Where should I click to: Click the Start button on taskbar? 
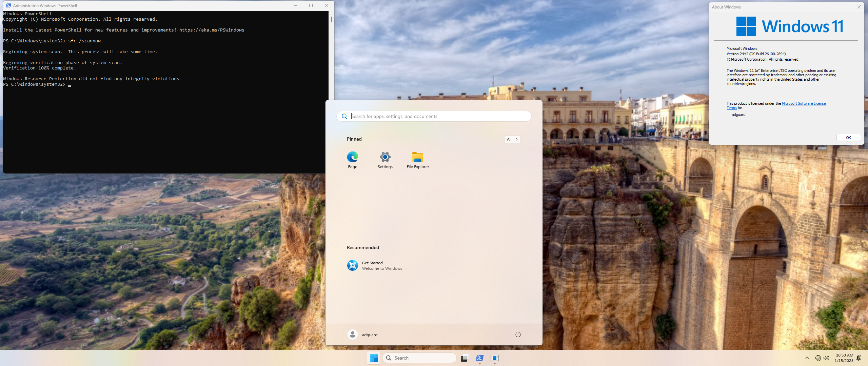coord(374,358)
